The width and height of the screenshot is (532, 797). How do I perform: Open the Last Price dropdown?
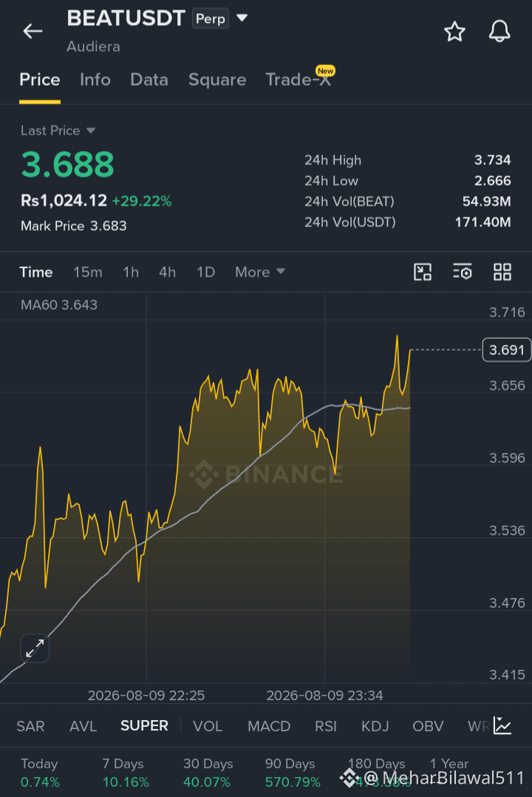tap(58, 131)
